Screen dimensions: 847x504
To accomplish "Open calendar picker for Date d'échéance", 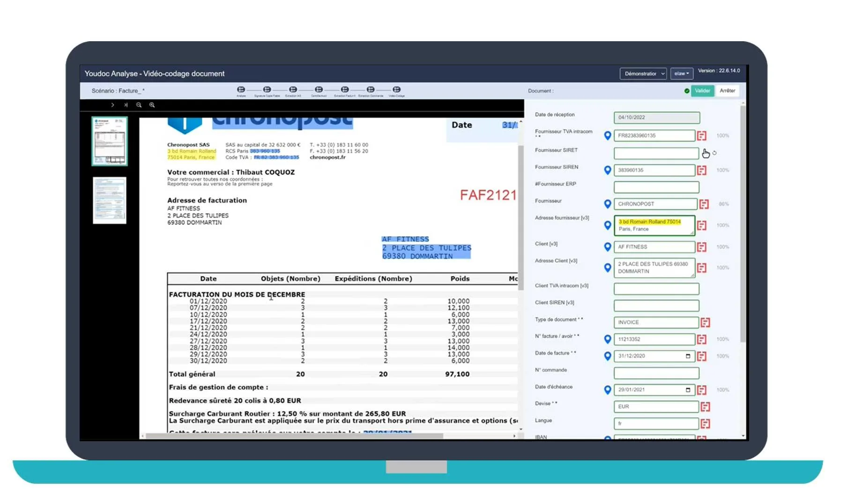I will (688, 390).
